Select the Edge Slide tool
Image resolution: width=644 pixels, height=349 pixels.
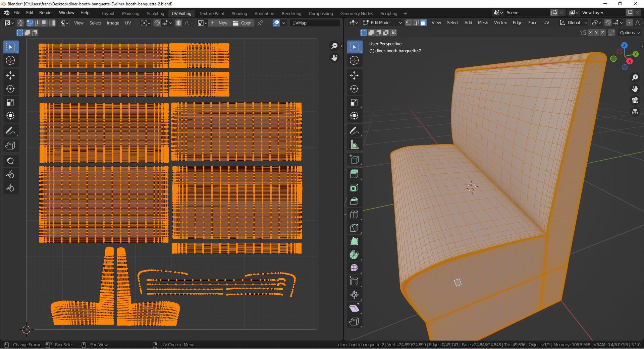point(354,281)
